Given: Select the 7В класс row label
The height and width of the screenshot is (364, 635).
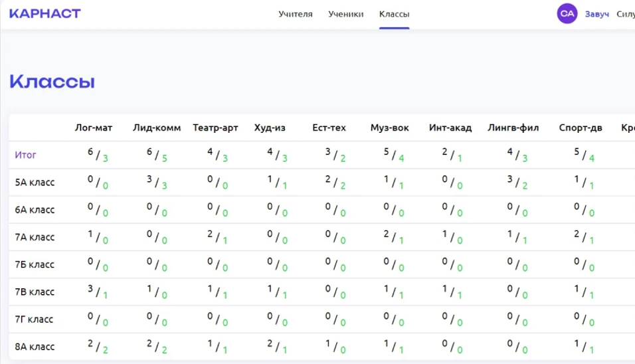Looking at the screenshot, I should [x=35, y=292].
